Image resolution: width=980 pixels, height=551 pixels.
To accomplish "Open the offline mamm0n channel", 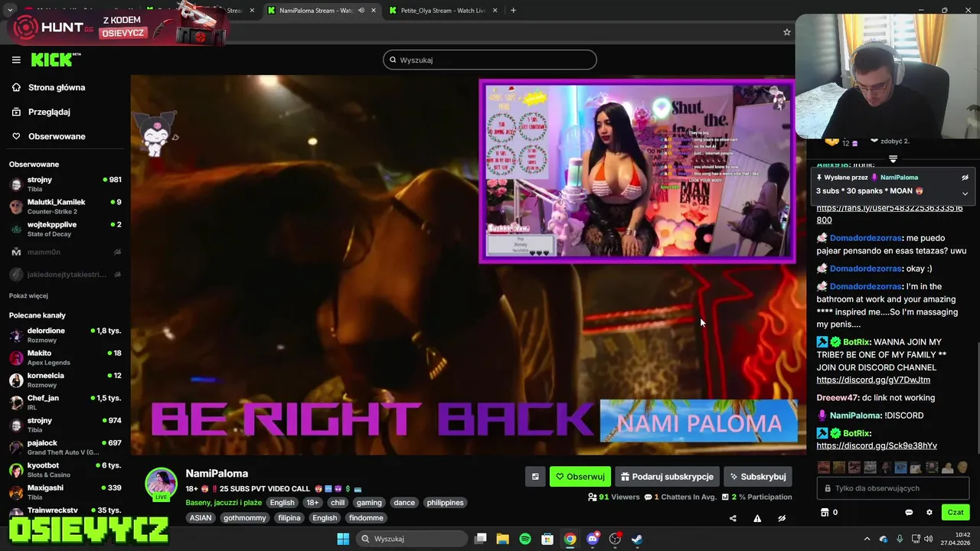I will pos(65,252).
